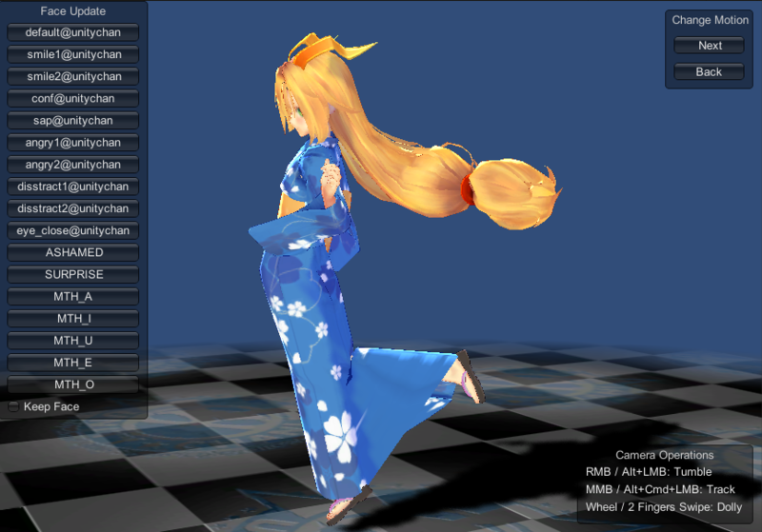Set mouth shape MTH_A
The height and width of the screenshot is (532, 762).
coord(73,297)
